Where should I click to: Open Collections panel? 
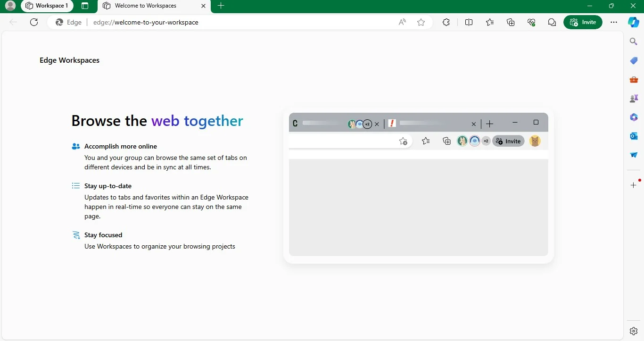coord(511,22)
